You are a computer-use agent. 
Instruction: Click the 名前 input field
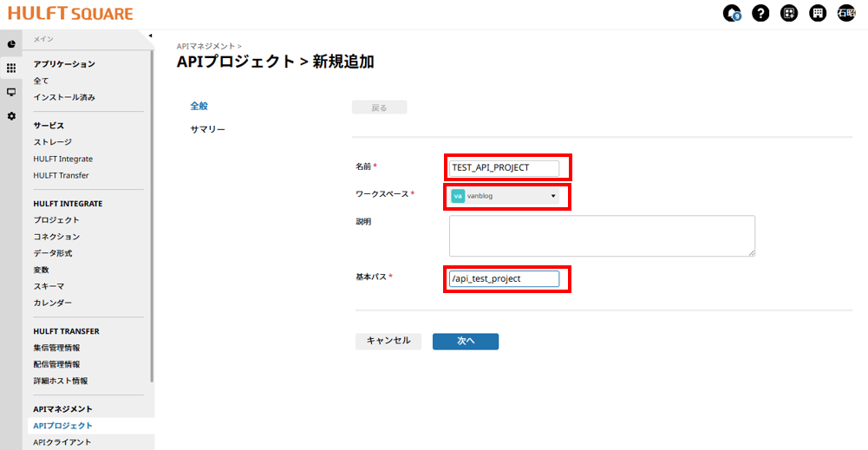click(x=504, y=167)
